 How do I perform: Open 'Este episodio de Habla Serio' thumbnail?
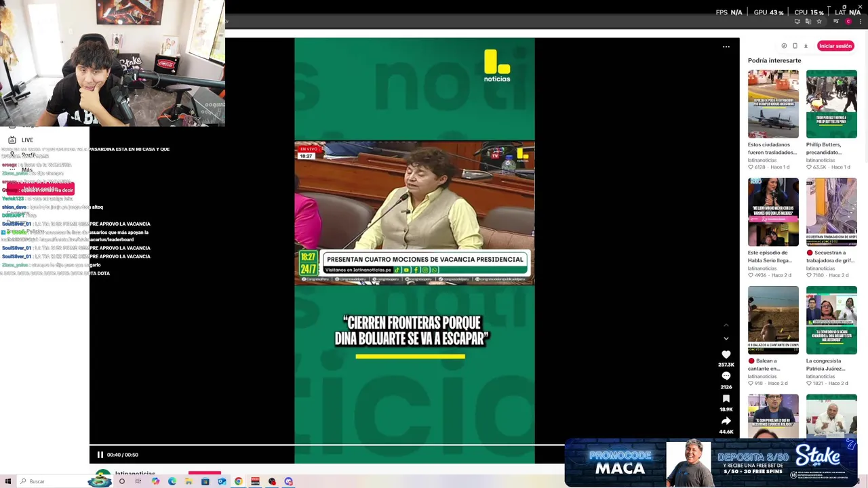[773, 212]
